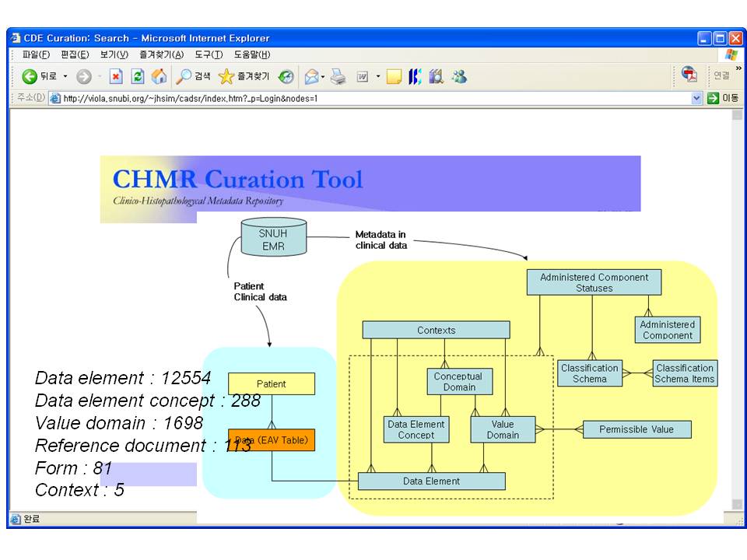Click the blue bars toolbar icon
Image resolution: width=747 pixels, height=560 pixels.
(415, 76)
